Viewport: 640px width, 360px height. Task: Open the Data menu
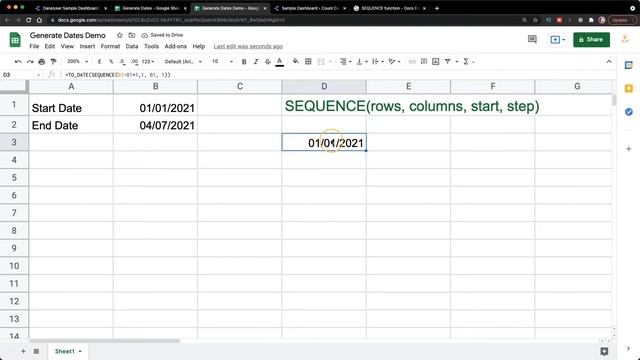[131, 47]
